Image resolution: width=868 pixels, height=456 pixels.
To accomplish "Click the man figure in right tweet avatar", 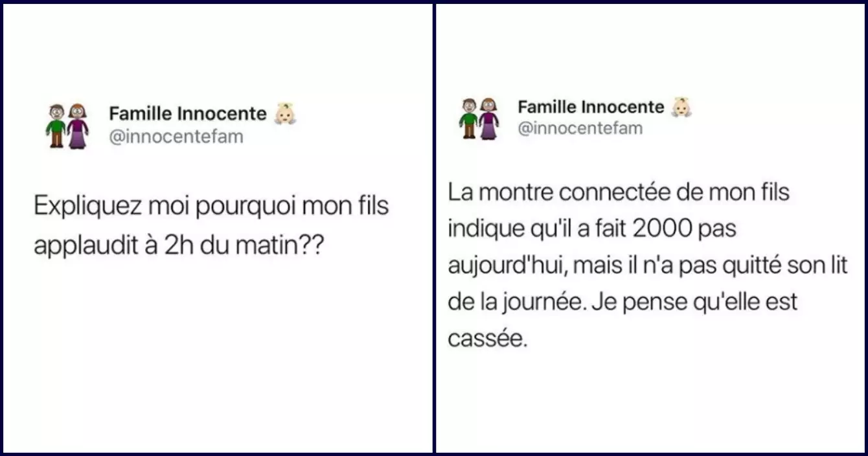I will pyautogui.click(x=469, y=119).
